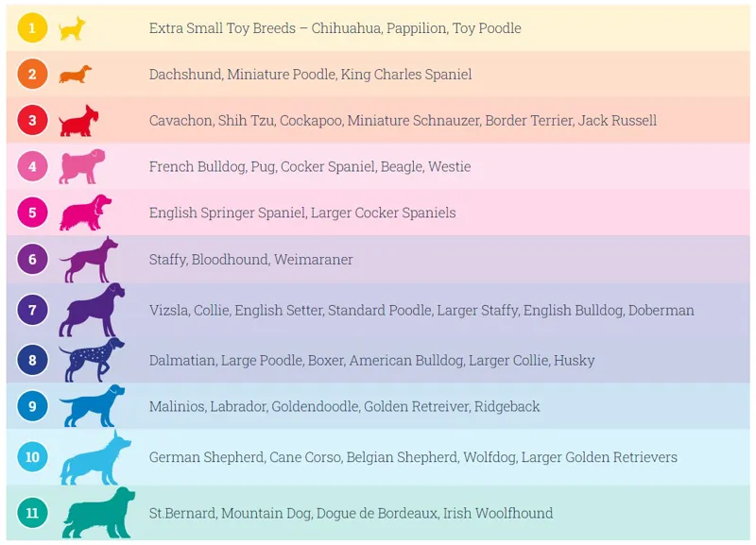Viewport: 756px width, 545px height.
Task: Click the purple Weimaraner silhouette in row 6
Action: click(x=89, y=259)
